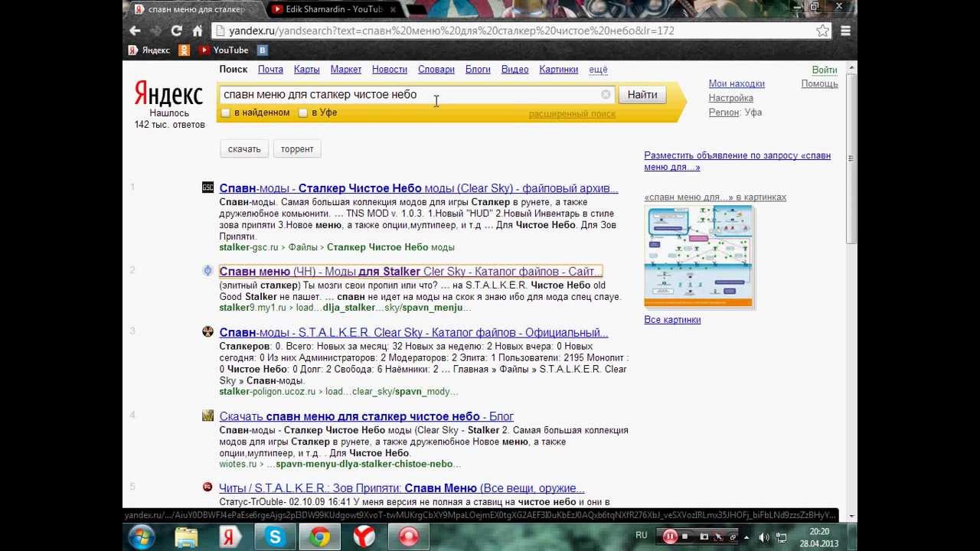Click the recorder window-restore icon in toolbar

coord(732,537)
